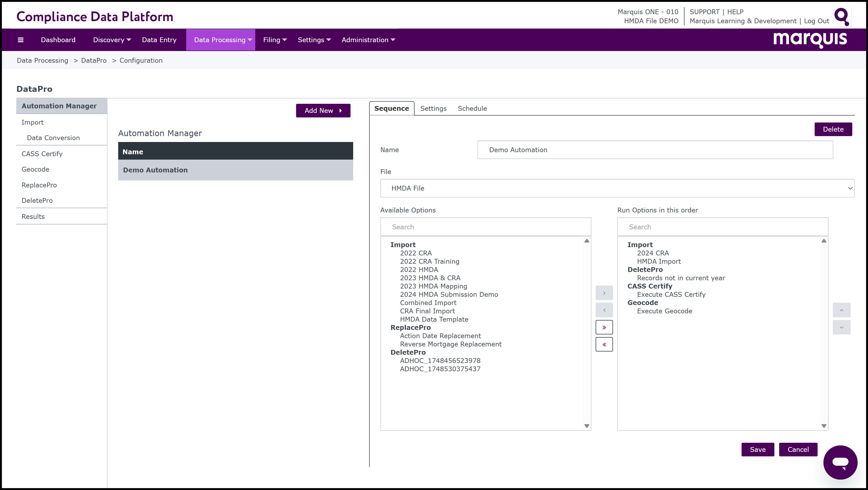Screen dimensions: 868x490
Task: Move selected option left with single arrow
Action: click(x=604, y=310)
